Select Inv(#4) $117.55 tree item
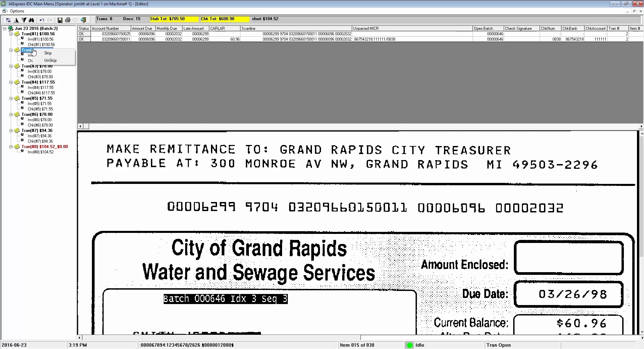Viewport: 644px width, 349px height. (41, 88)
